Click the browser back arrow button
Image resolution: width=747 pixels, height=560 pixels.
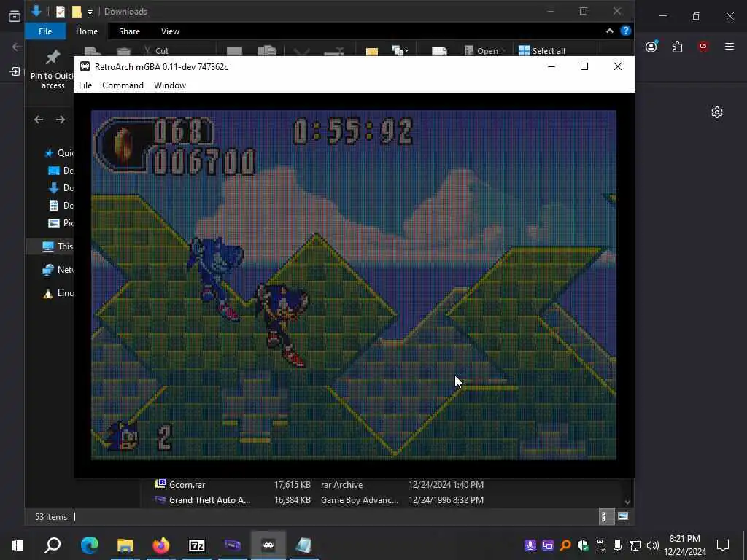(x=18, y=47)
